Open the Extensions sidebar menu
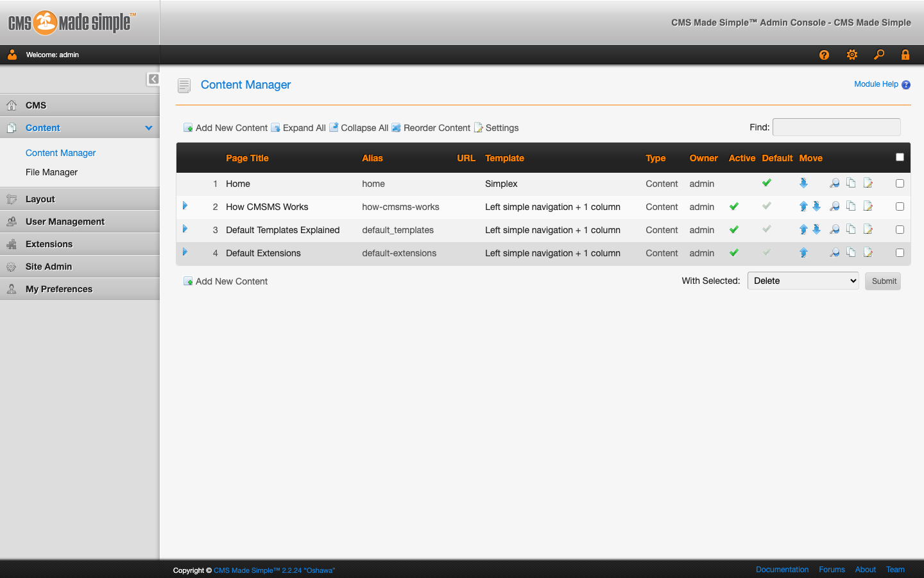924x578 pixels. pyautogui.click(x=80, y=244)
